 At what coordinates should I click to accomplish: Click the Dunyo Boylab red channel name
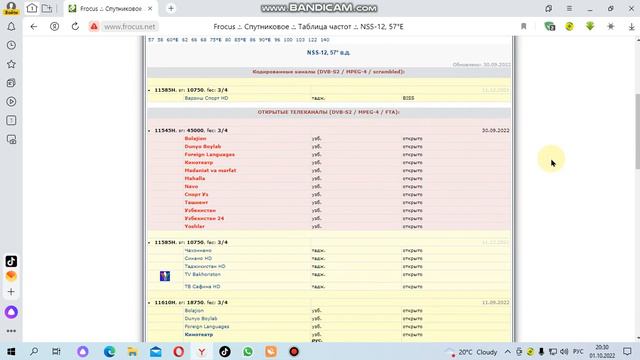pyautogui.click(x=202, y=147)
